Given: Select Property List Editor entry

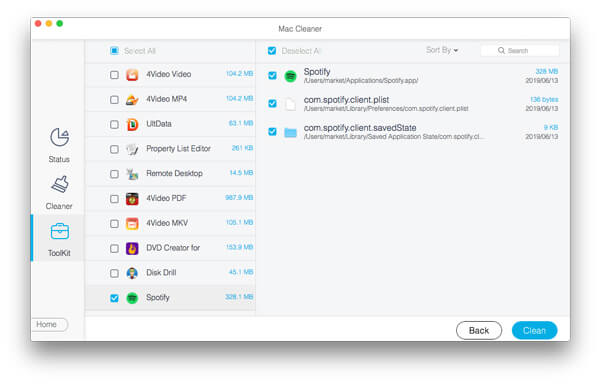Looking at the screenshot, I should pyautogui.click(x=170, y=149).
